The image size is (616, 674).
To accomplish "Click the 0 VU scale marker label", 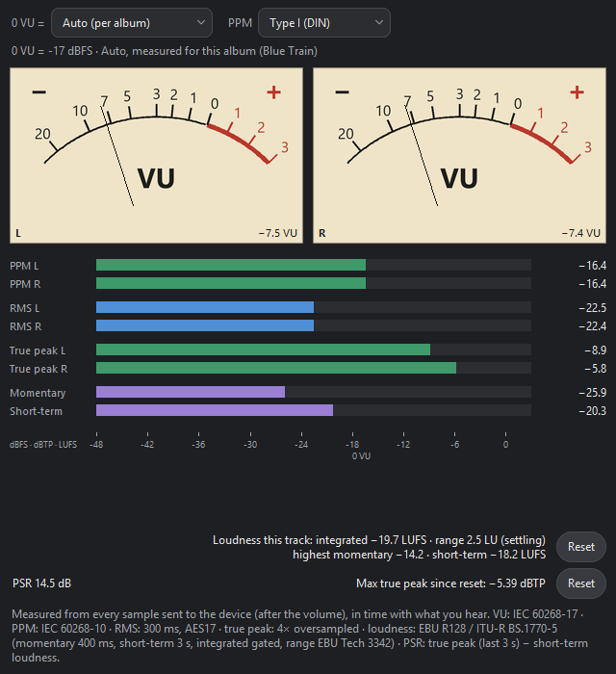I will coord(361,456).
